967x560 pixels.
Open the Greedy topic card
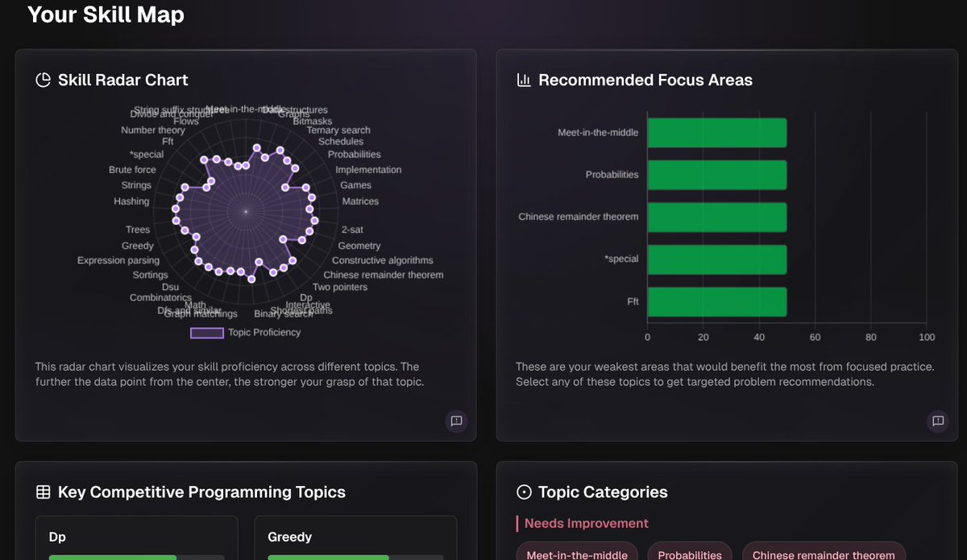355,538
